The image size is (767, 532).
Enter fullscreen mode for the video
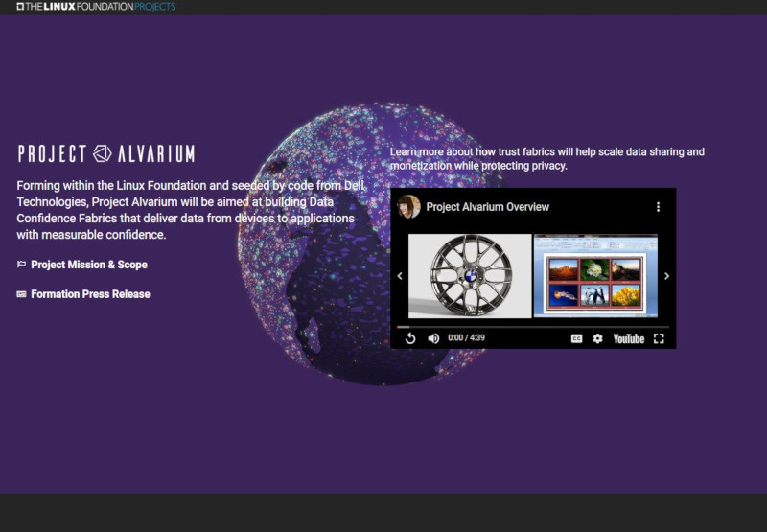659,338
